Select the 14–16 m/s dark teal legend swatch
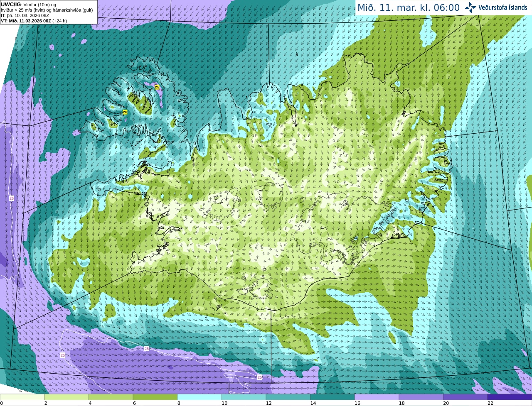Image resolution: width=532 pixels, height=406 pixels. (x=332, y=397)
